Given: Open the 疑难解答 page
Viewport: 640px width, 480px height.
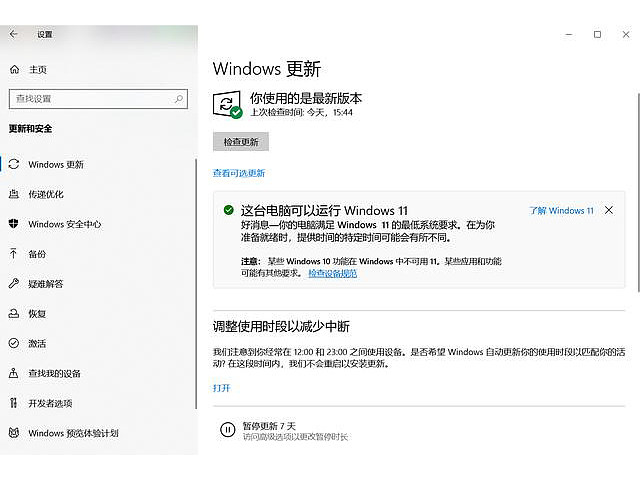Looking at the screenshot, I should (x=46, y=284).
